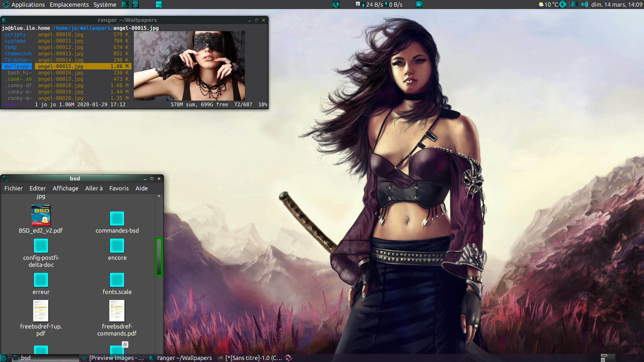Image resolution: width=644 pixels, height=362 pixels.
Task: Click the show-desktop icon in bottom panel
Action: 4,358
